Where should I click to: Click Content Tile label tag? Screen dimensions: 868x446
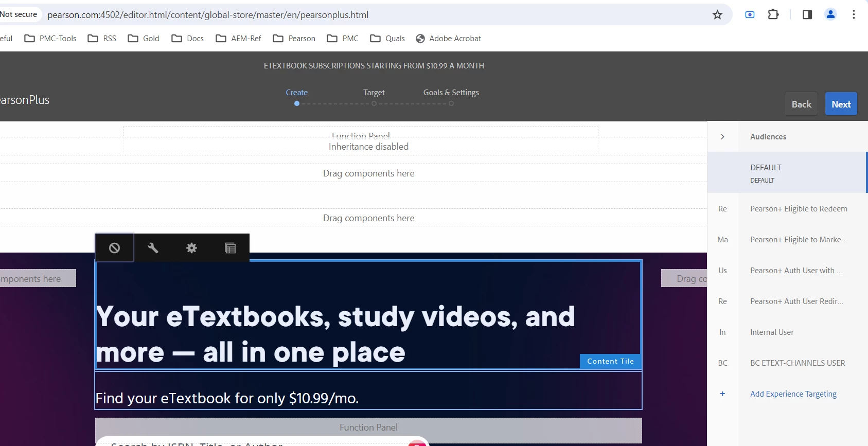[x=610, y=361]
